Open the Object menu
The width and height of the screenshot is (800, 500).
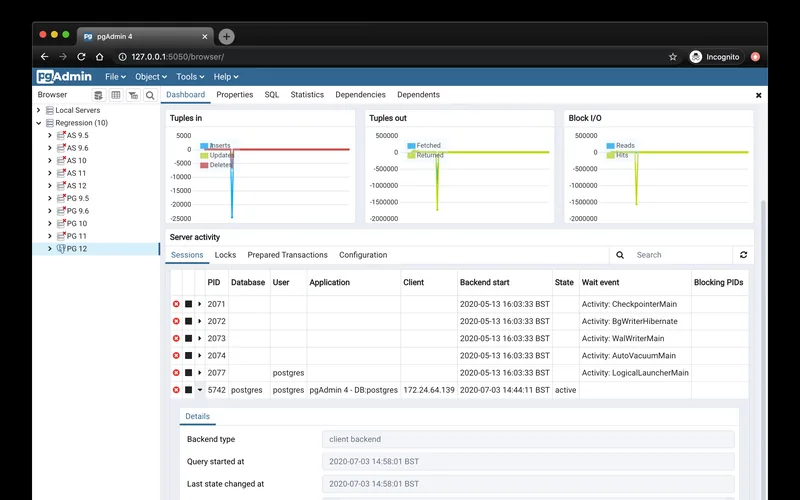pyautogui.click(x=151, y=77)
